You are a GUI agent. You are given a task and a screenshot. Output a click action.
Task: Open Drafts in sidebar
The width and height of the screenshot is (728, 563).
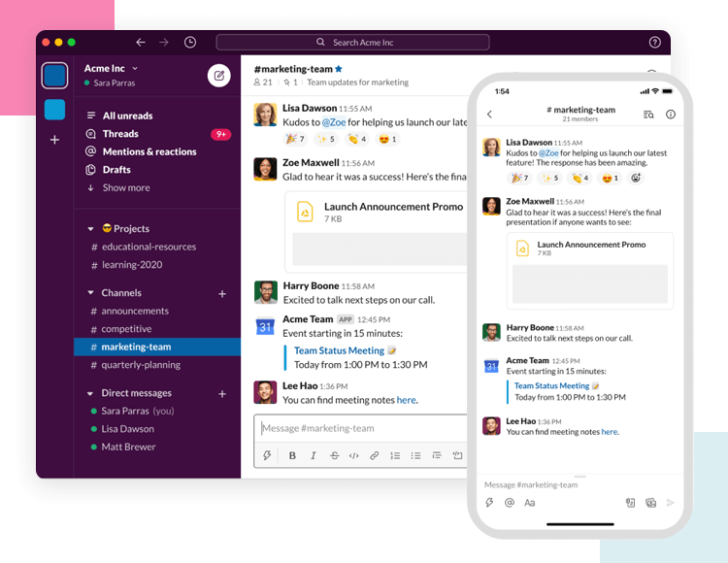click(x=157, y=170)
